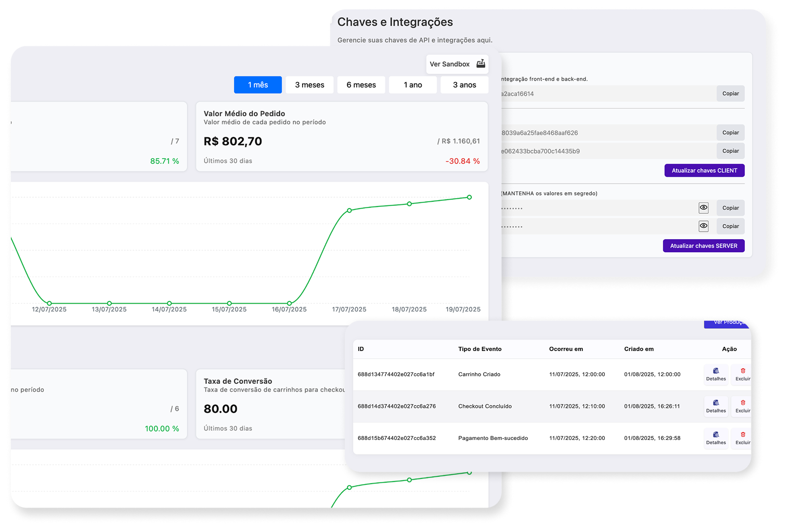Click the R$ 802,70 average order value
The width and height of the screenshot is (791, 532).
232,141
